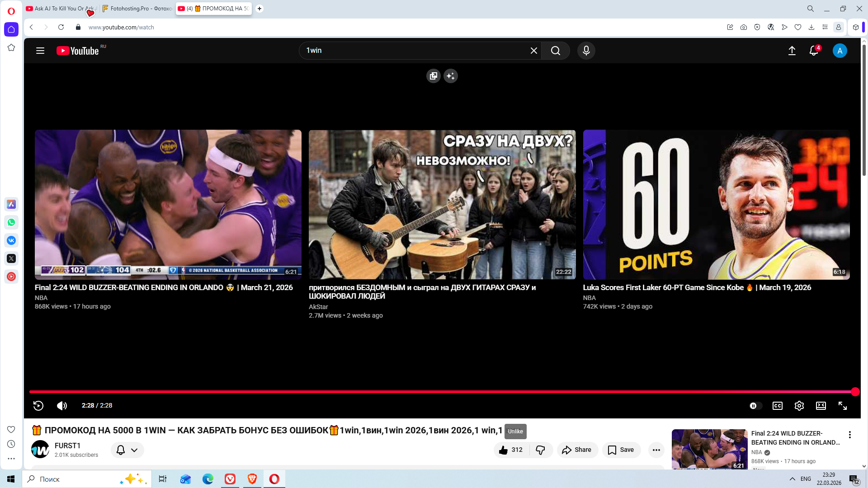The width and height of the screenshot is (868, 488).
Task: Click the Share button
Action: point(577,450)
